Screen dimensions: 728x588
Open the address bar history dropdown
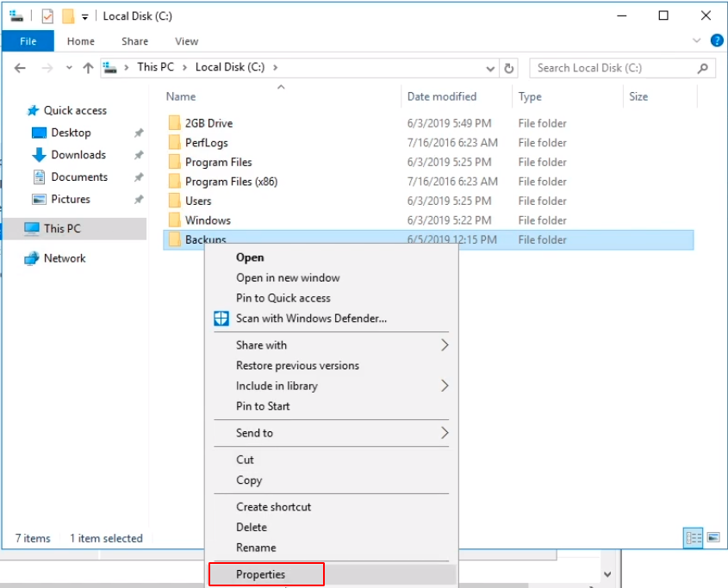click(490, 69)
